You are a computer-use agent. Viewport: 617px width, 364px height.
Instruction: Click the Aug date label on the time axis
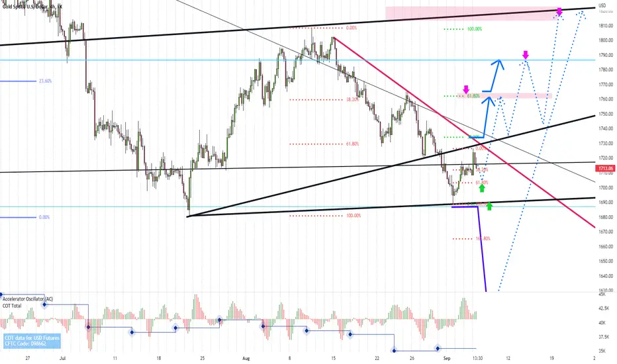(x=246, y=359)
